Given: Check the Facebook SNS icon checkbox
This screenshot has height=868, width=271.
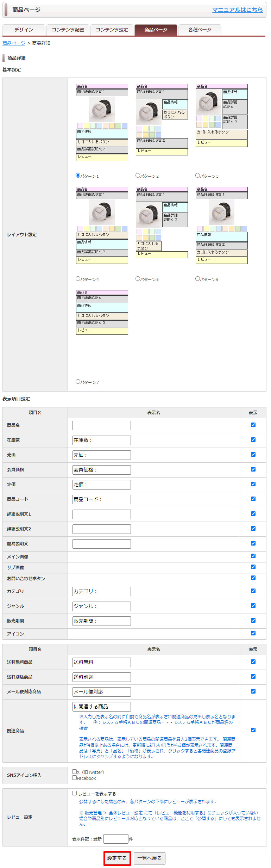Looking at the screenshot, I should click(75, 778).
